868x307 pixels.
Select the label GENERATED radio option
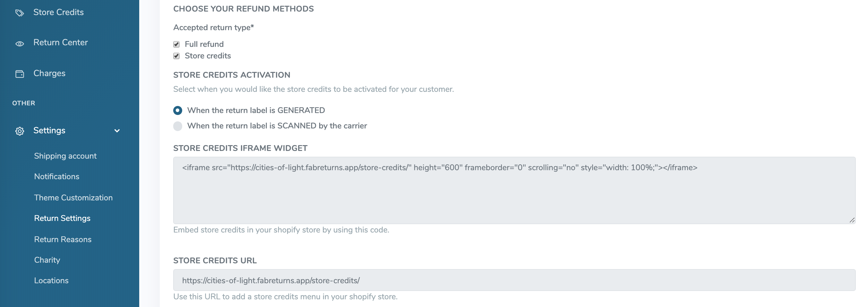click(x=178, y=110)
